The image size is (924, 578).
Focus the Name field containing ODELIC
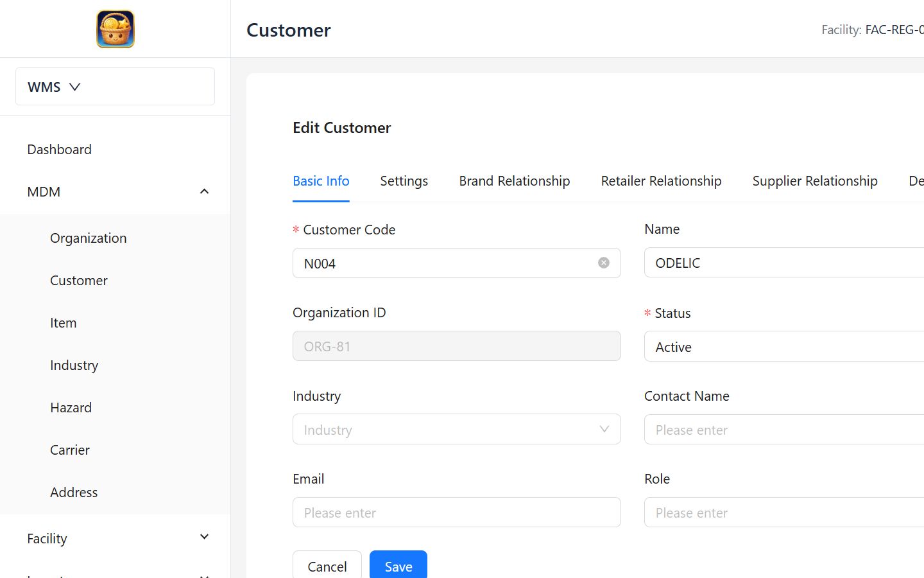(x=784, y=263)
